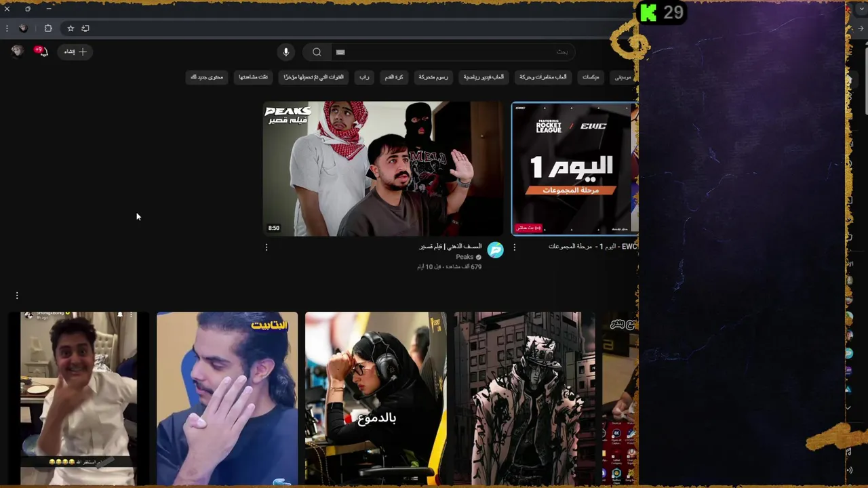Select the موسيقى category chip
Viewport: 868px width, 488px height.
click(623, 77)
